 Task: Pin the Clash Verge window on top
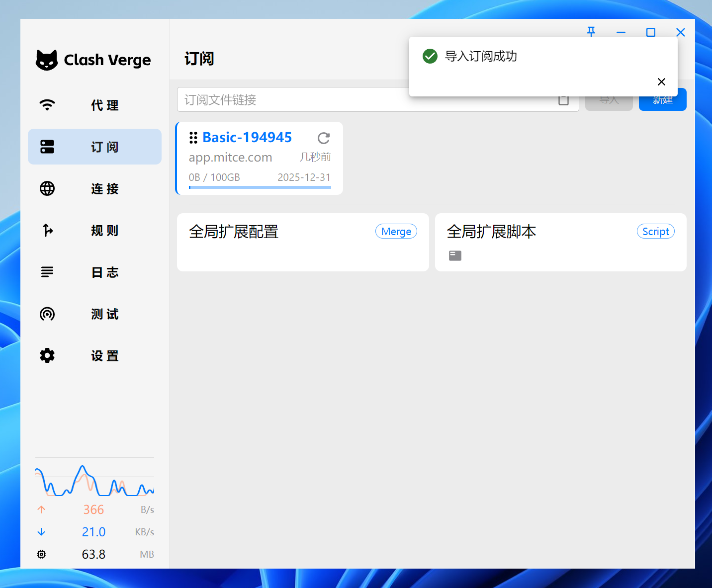tap(591, 32)
